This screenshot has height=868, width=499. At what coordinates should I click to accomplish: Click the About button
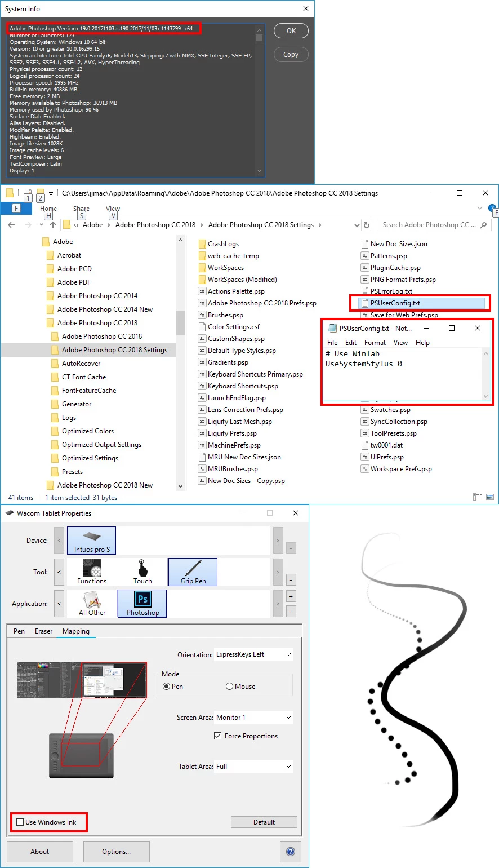pos(40,852)
